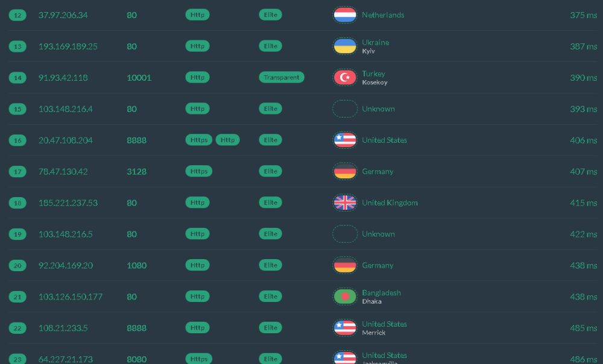Click port number 10001

pyautogui.click(x=139, y=78)
